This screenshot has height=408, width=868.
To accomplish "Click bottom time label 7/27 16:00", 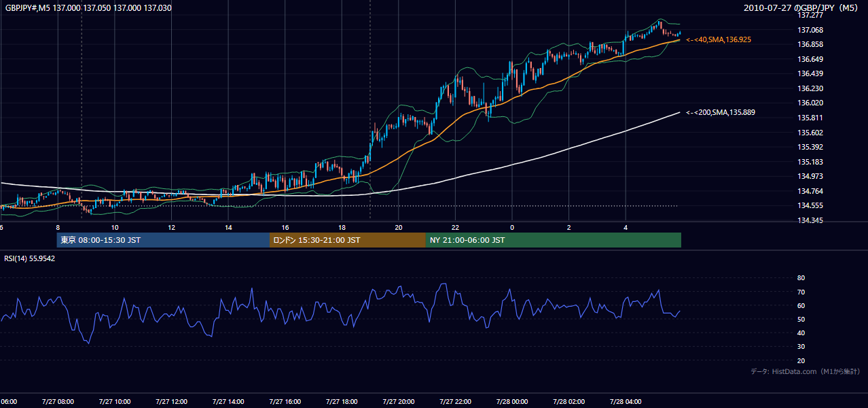I will (x=285, y=401).
